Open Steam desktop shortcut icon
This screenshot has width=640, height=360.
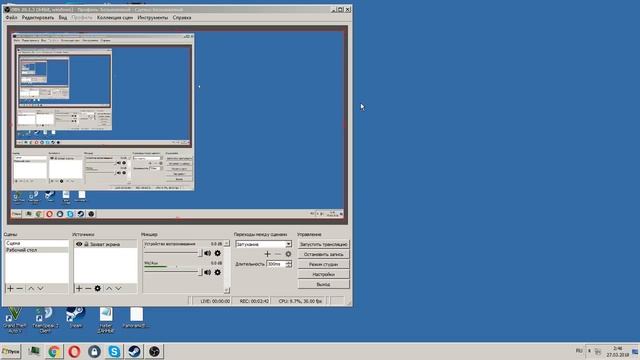[76, 318]
